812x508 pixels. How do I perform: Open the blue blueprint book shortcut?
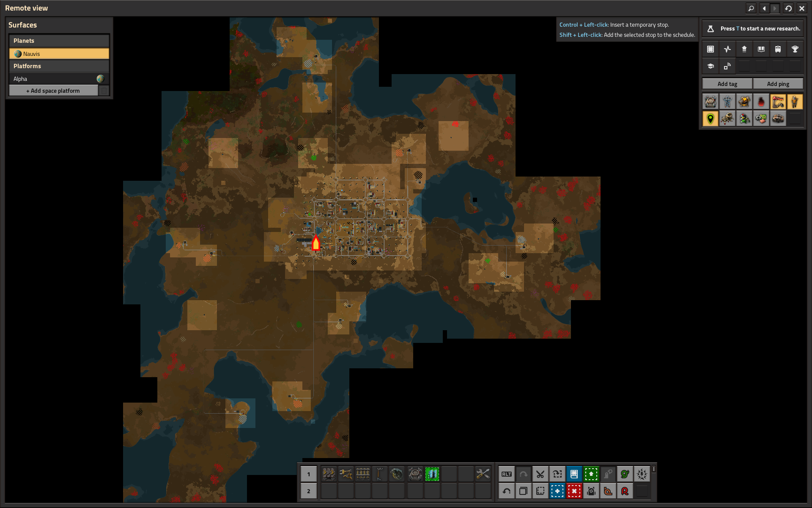tap(574, 474)
